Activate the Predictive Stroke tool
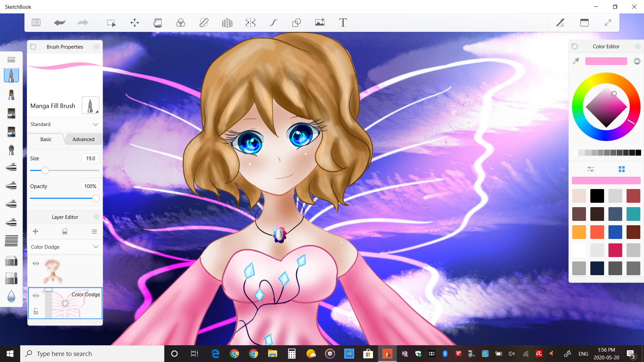Screen dimensions: 644x362 pos(273,22)
